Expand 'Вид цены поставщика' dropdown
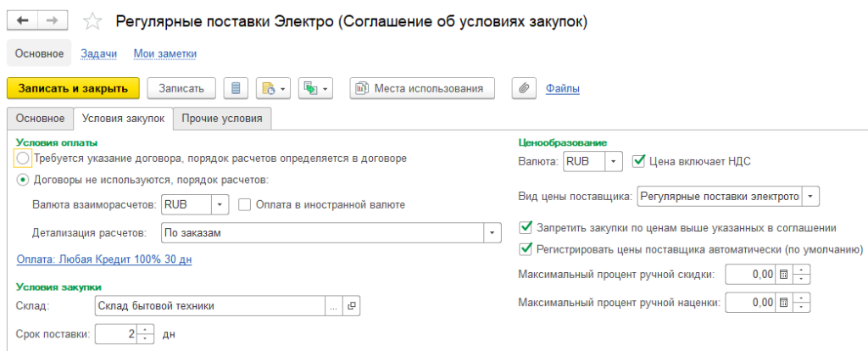 point(811,197)
